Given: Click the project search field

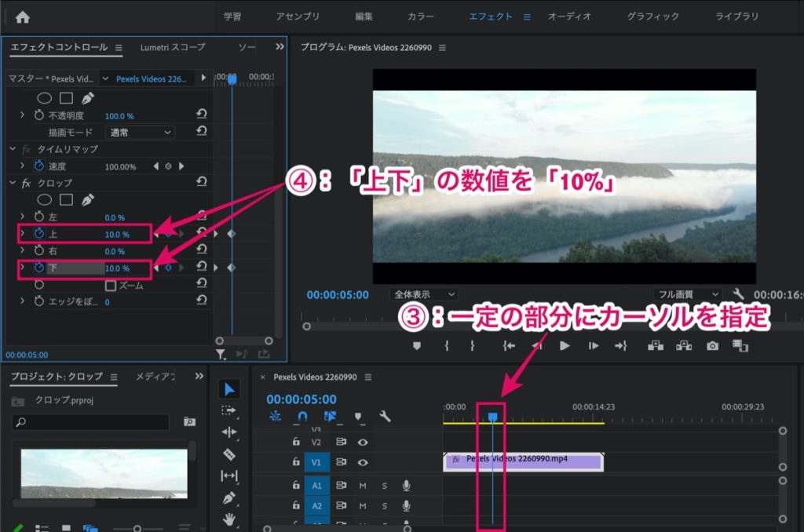Looking at the screenshot, I should click(x=90, y=422).
